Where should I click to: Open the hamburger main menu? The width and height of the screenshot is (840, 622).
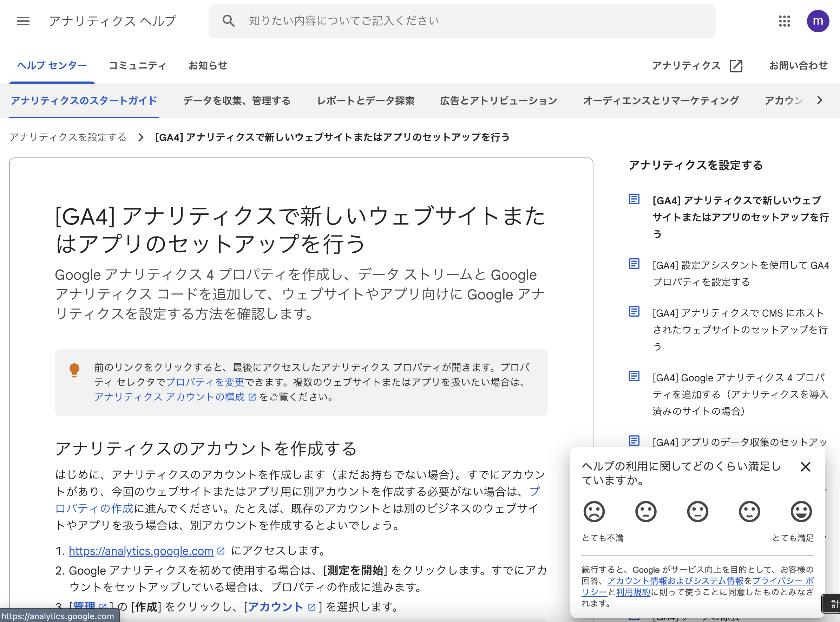click(x=23, y=21)
